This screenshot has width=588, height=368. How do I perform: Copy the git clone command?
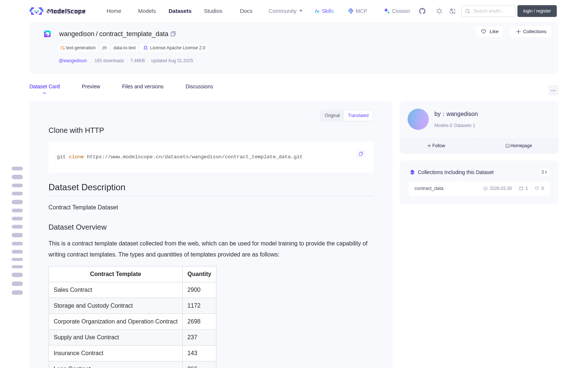(361, 154)
